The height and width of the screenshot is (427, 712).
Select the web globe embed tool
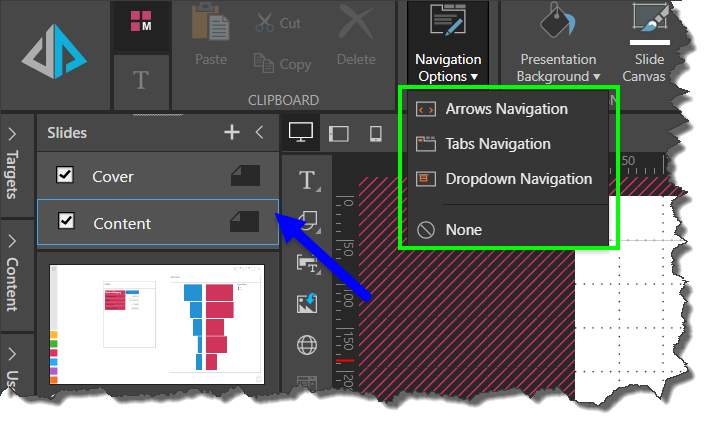tap(307, 345)
